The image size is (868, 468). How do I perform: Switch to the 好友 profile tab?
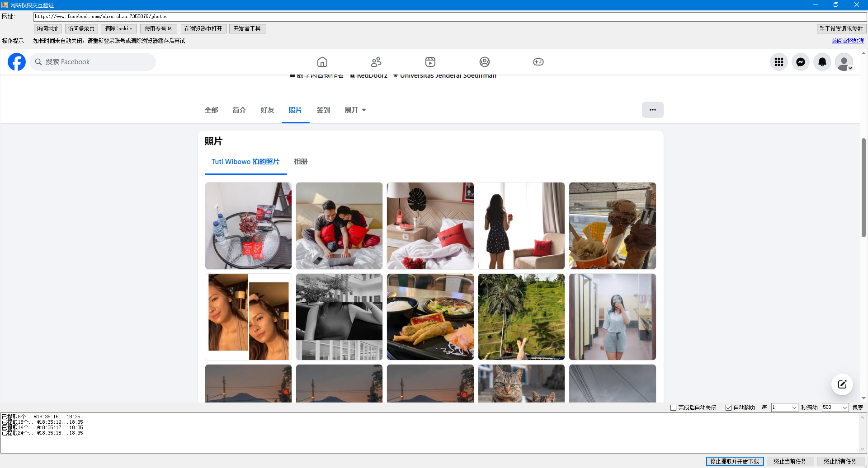[267, 110]
